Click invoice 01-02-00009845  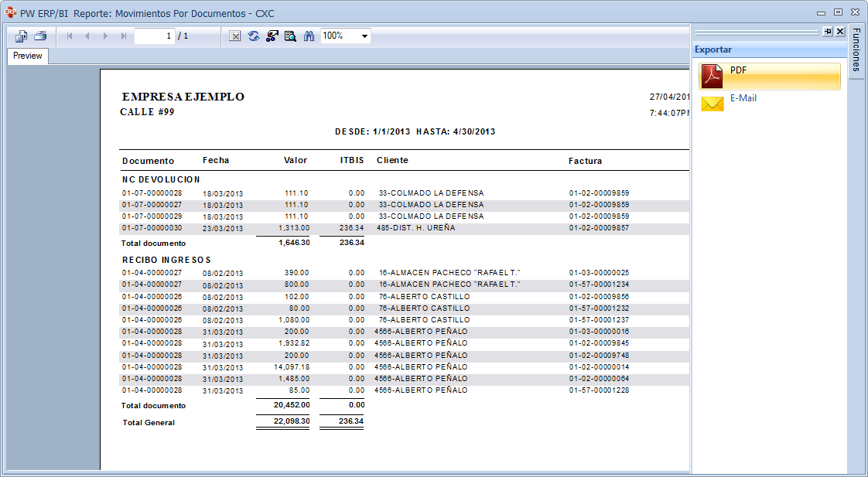(x=599, y=343)
